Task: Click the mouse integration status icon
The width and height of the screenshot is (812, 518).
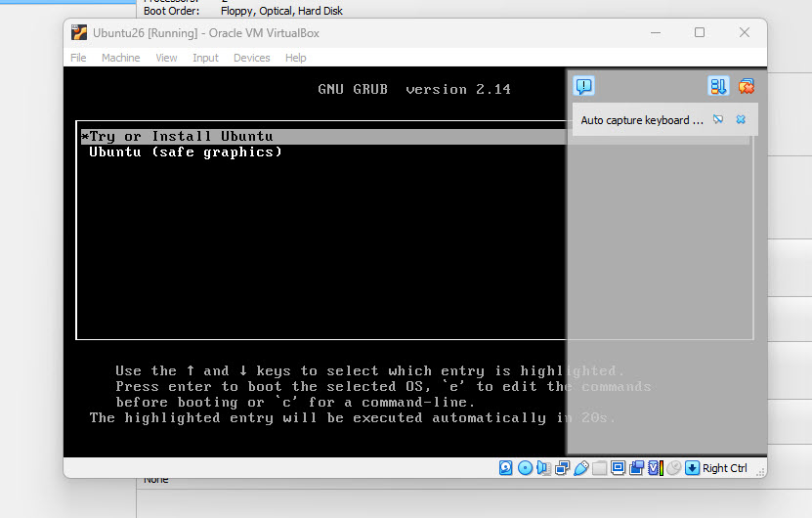Action: [673, 468]
